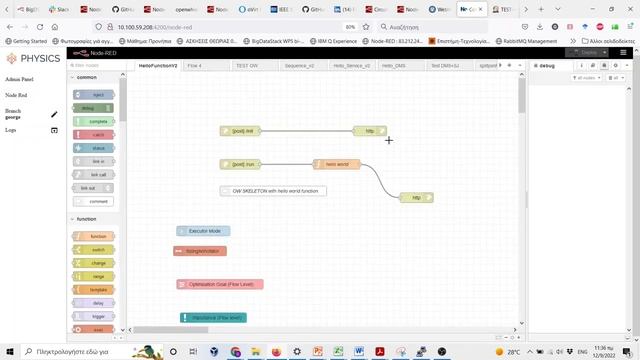Select the exec node in the palette

pos(93,329)
